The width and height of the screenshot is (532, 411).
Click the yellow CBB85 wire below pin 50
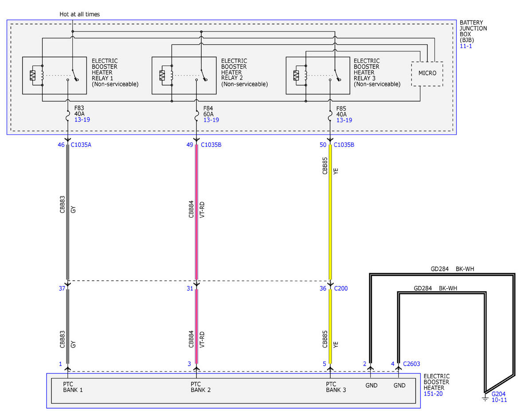click(330, 213)
